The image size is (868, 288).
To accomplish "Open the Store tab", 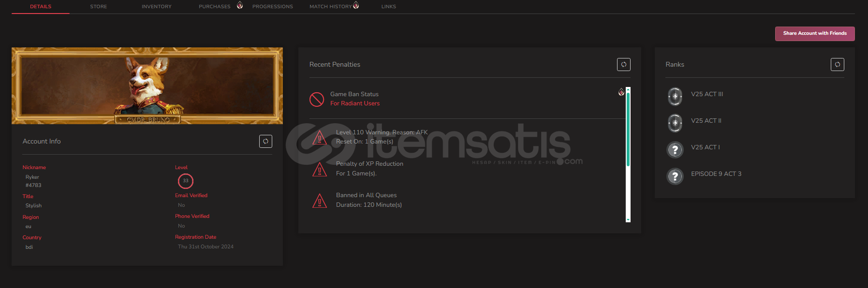I will [99, 7].
